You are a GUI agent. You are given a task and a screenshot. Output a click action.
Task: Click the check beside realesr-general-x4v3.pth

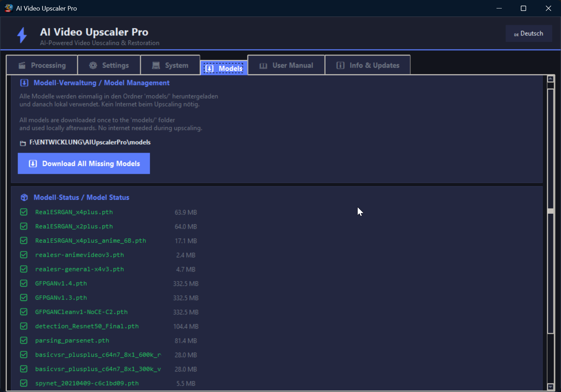pyautogui.click(x=24, y=269)
